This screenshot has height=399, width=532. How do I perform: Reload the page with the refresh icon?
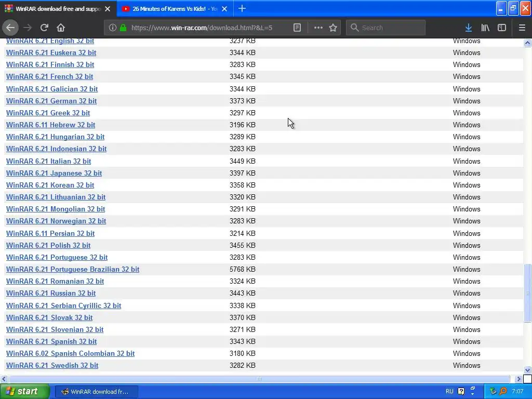(44, 28)
